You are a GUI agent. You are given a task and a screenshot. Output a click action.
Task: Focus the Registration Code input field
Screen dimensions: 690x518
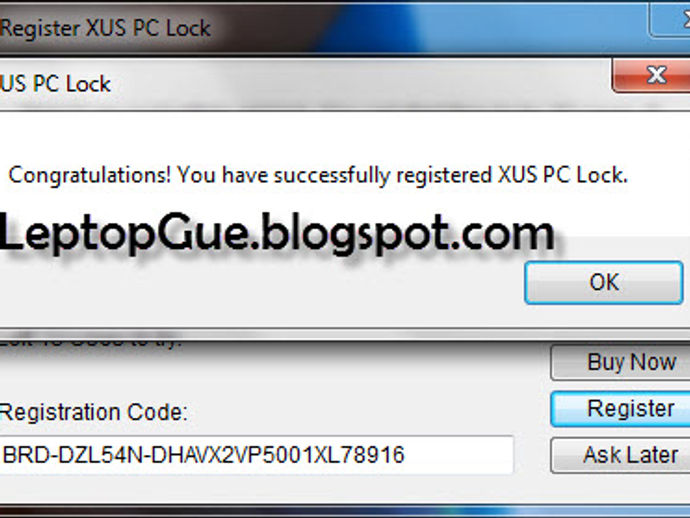(x=257, y=455)
